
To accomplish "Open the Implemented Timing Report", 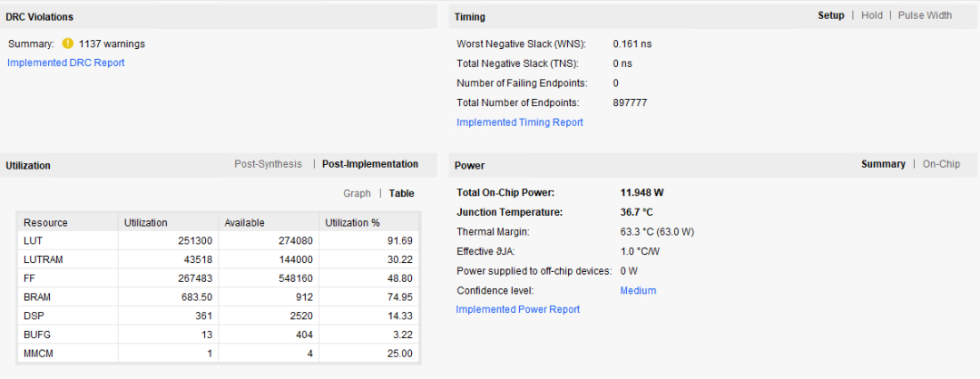I will [519, 122].
